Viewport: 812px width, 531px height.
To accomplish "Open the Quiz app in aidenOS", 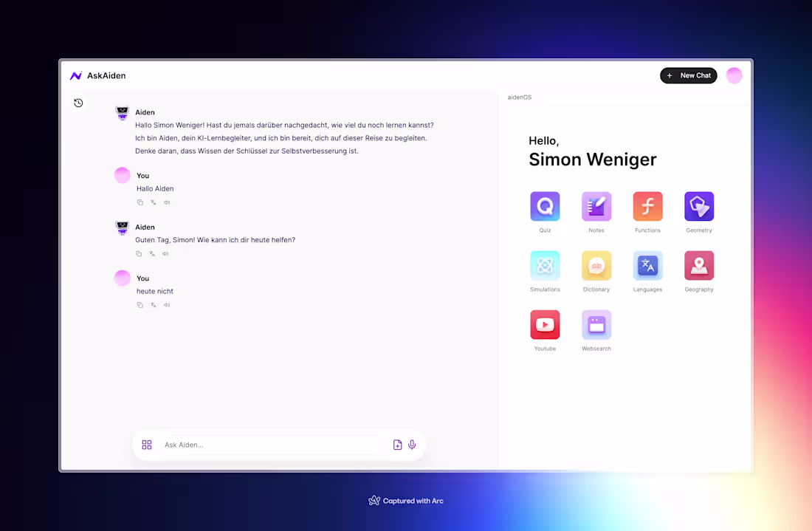I will tap(545, 207).
